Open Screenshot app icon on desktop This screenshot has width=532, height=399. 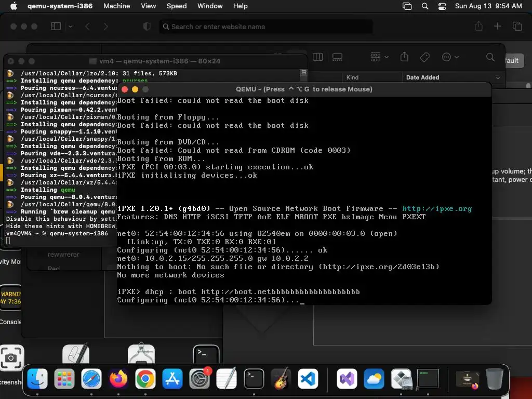click(12, 357)
